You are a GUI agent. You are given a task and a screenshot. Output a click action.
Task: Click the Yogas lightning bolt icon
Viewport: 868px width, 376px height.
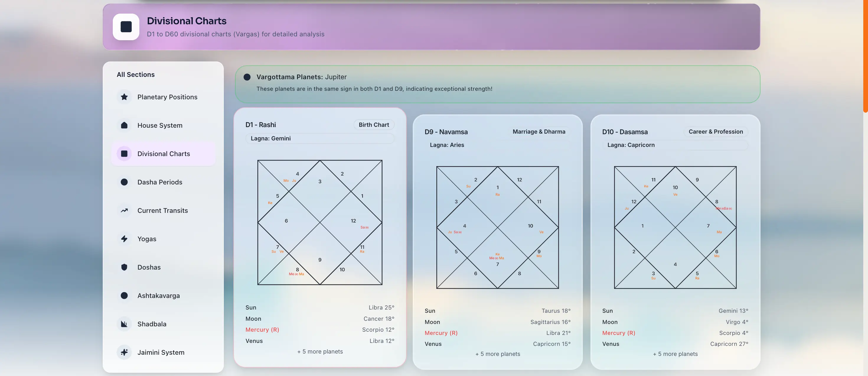point(124,239)
